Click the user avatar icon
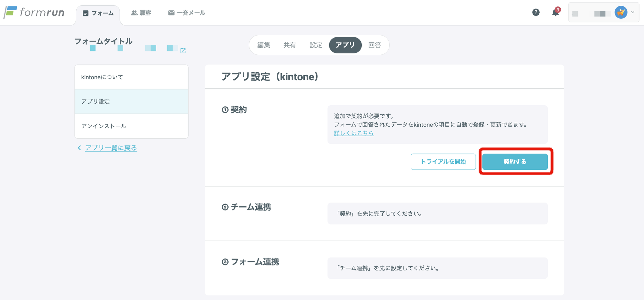644x300 pixels. click(621, 13)
